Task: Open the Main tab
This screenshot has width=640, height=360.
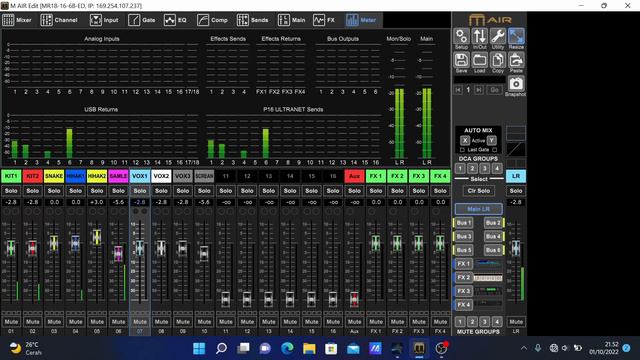Action: 291,20
